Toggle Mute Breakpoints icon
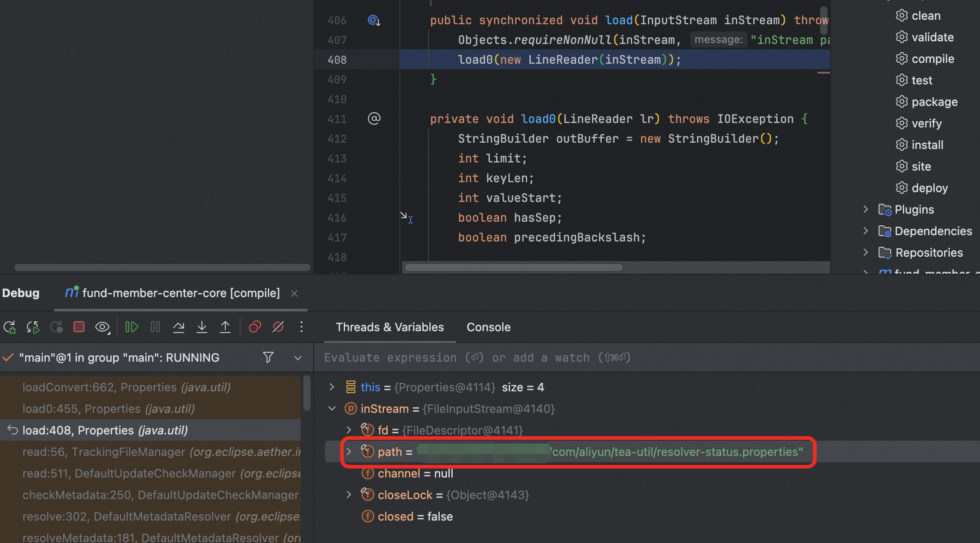Viewport: 980px width, 543px height. 278,327
